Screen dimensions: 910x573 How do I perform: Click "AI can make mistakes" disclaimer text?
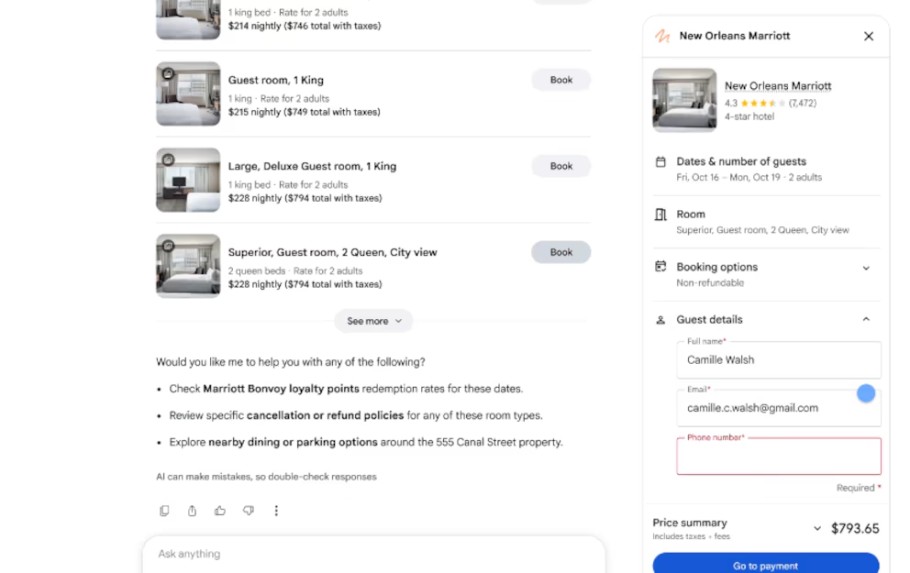[x=266, y=477]
